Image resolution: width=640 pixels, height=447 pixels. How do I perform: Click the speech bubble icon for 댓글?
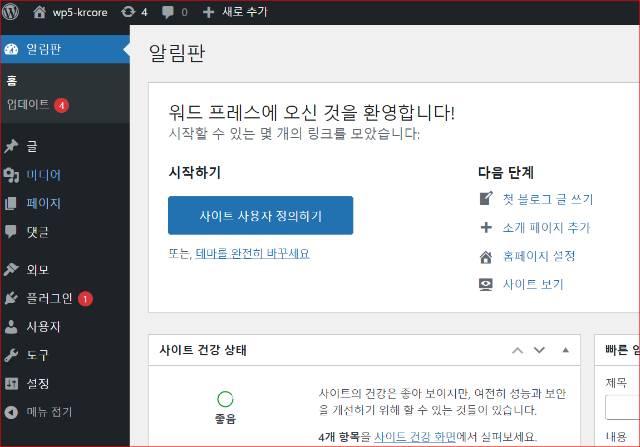[x=11, y=232]
